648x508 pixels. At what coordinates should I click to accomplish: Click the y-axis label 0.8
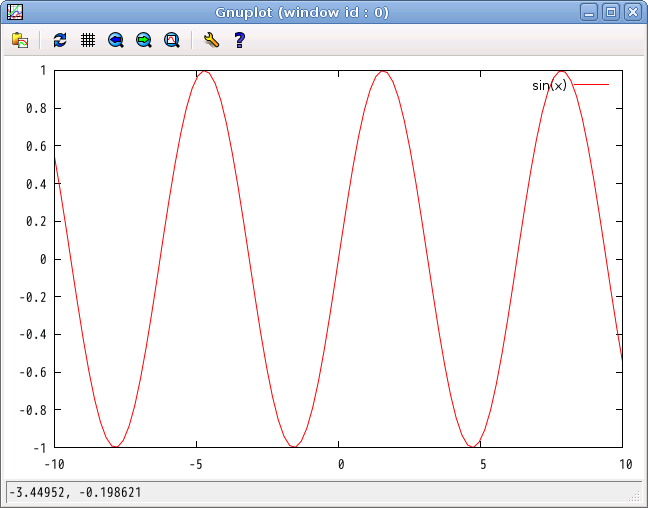[36, 109]
